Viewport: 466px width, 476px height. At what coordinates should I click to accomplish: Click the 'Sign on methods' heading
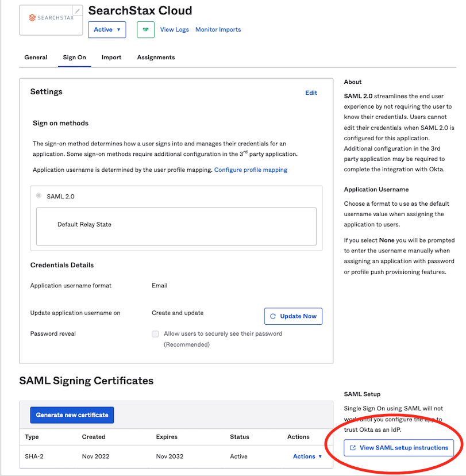click(60, 123)
